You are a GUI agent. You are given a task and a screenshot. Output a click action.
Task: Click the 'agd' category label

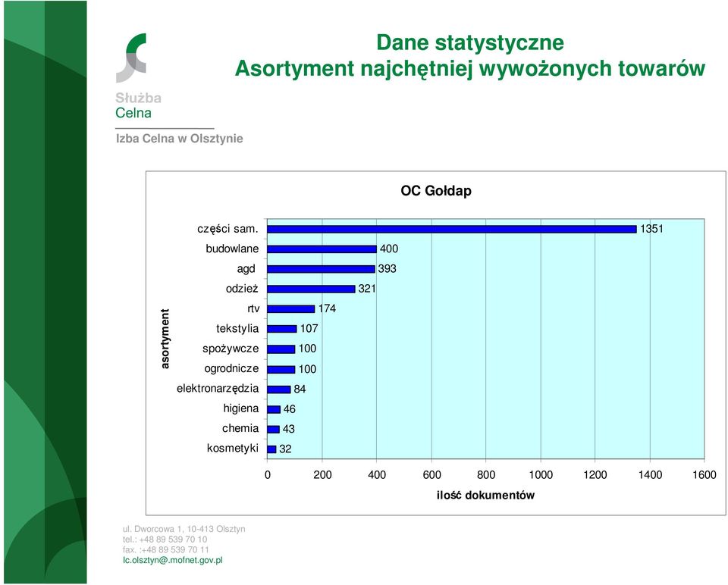[246, 269]
